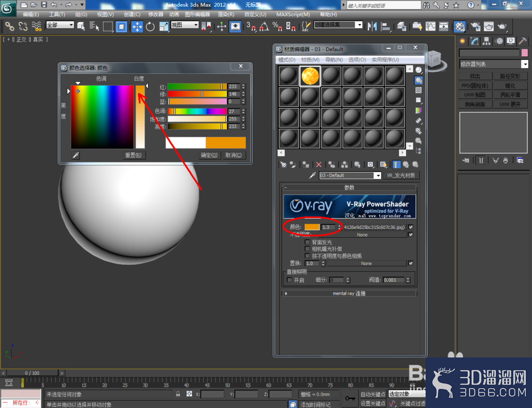Click 取消(C) in color selector
532x408 pixels.
pyautogui.click(x=234, y=155)
